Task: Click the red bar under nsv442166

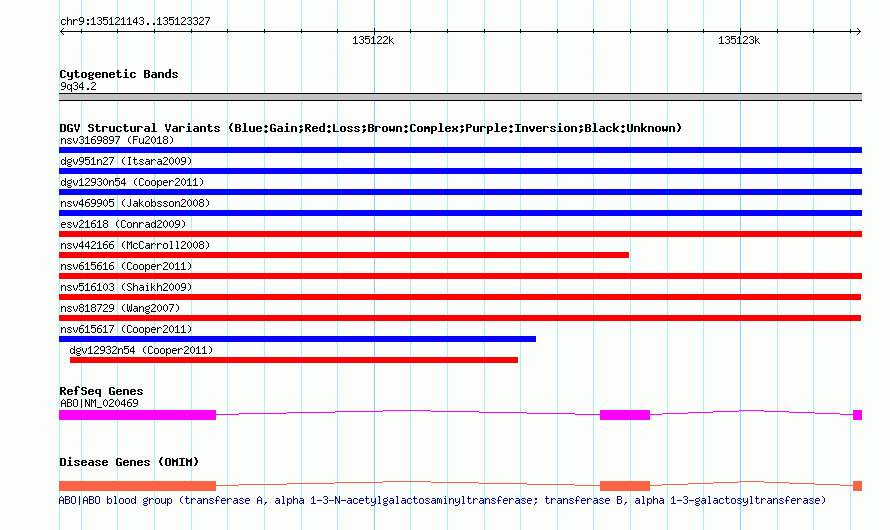Action: coord(344,255)
